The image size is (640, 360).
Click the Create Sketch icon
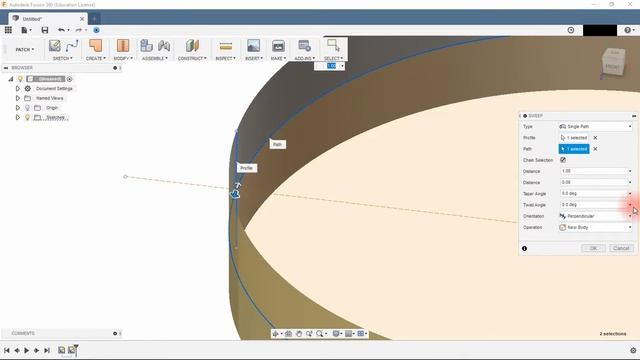[x=54, y=46]
